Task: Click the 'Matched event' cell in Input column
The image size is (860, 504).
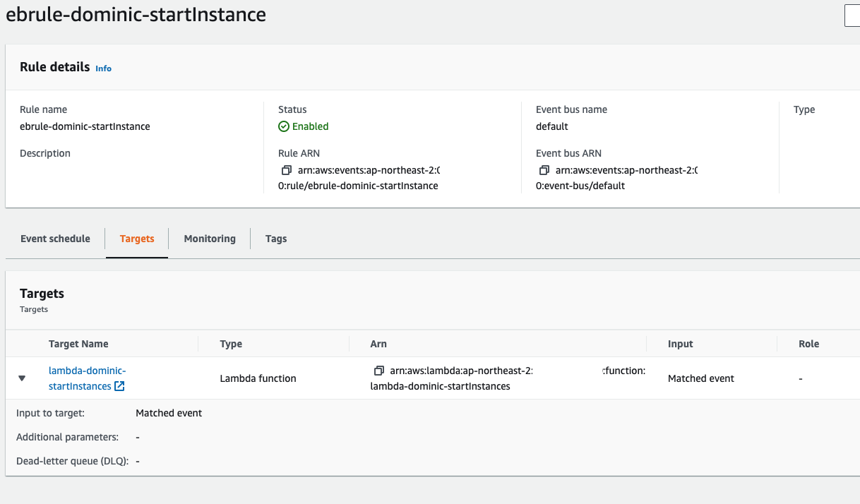Action: point(701,378)
